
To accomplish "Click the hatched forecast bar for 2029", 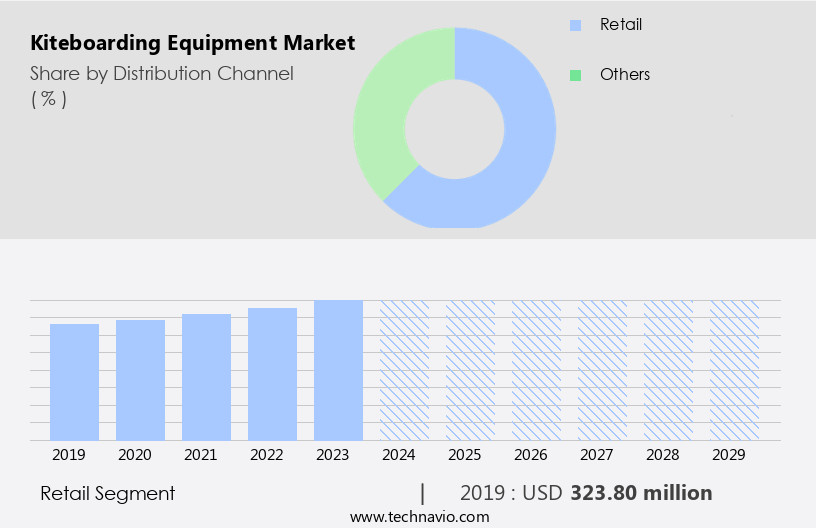I will coord(734,370).
